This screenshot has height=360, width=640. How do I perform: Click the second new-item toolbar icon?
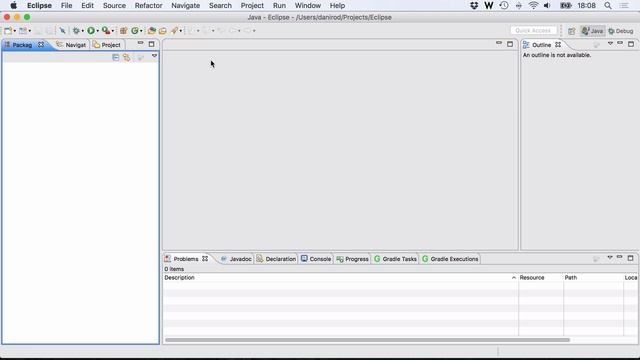click(x=23, y=31)
